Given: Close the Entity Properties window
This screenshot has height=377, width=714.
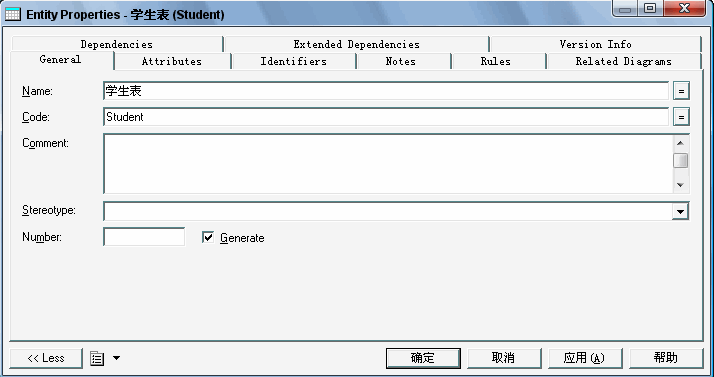Looking at the screenshot, I should pos(684,8).
